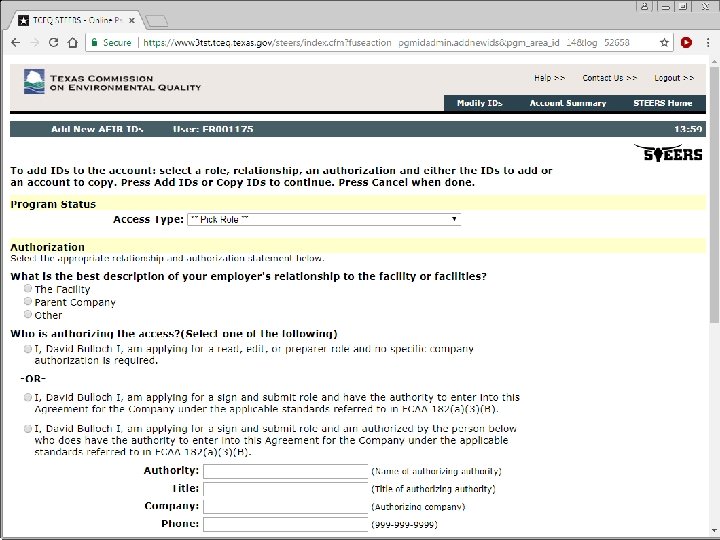Open the Modify IDs menu item
This screenshot has height=540, width=720.
coord(479,103)
